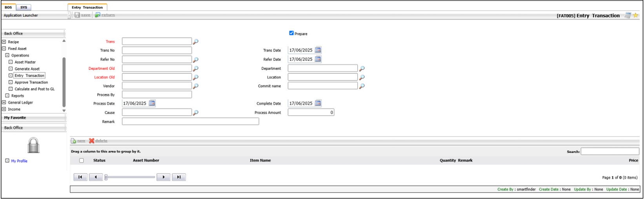Expand the General Ledger tree node

[x=4, y=102]
